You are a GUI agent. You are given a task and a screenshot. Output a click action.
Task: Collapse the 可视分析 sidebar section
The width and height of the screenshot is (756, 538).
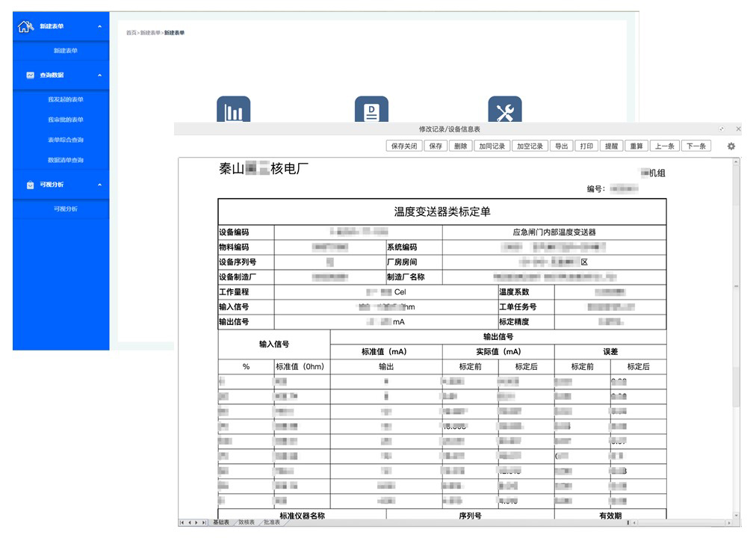pyautogui.click(x=99, y=185)
